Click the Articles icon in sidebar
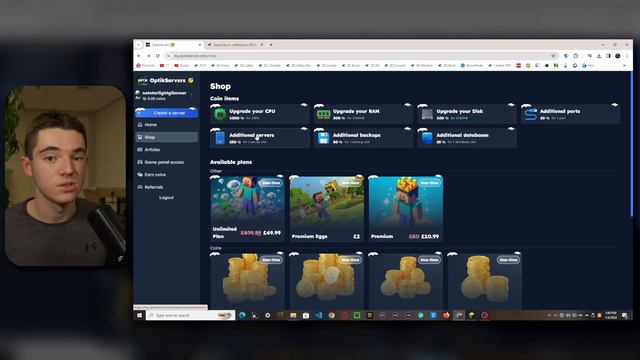 [140, 149]
